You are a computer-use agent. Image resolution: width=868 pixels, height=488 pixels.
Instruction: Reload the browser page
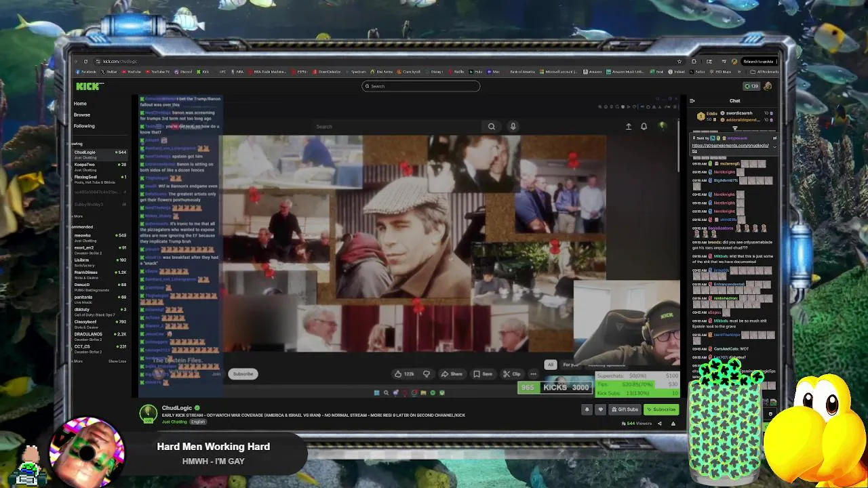(85, 61)
